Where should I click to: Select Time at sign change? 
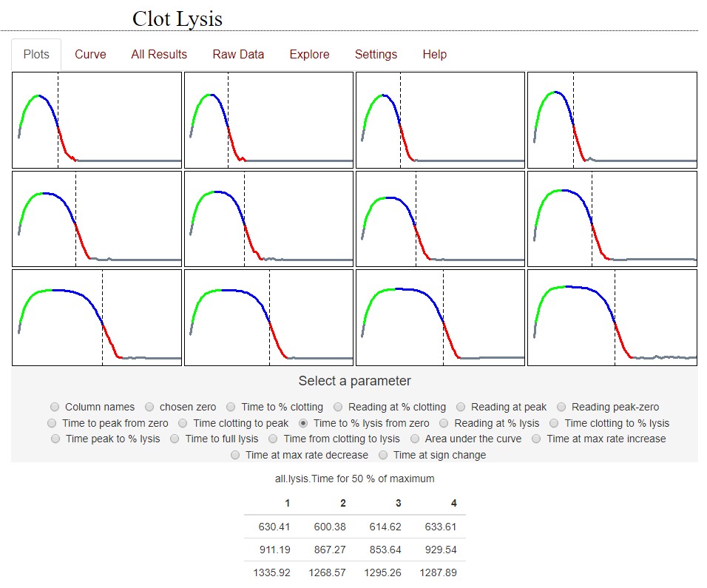(x=383, y=456)
